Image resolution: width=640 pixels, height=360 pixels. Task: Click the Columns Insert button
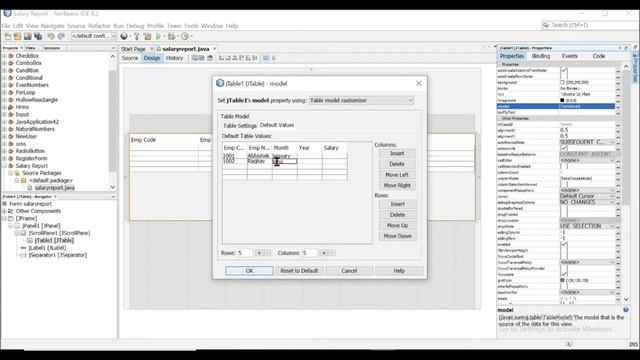click(397, 153)
